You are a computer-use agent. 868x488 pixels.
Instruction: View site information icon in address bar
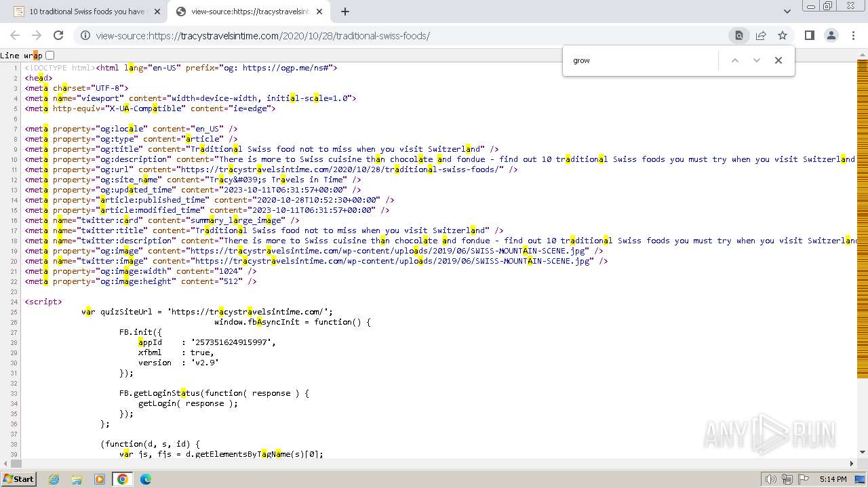pos(85,35)
